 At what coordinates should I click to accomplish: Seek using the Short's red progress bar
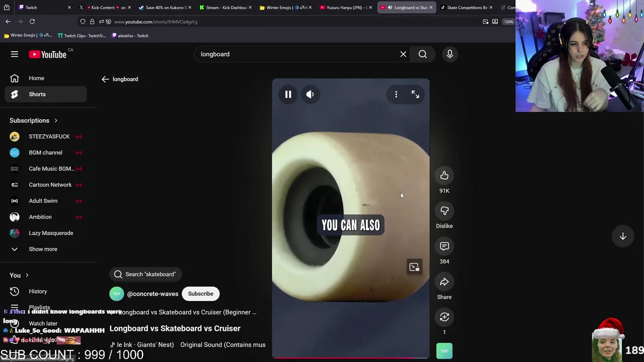[351, 358]
